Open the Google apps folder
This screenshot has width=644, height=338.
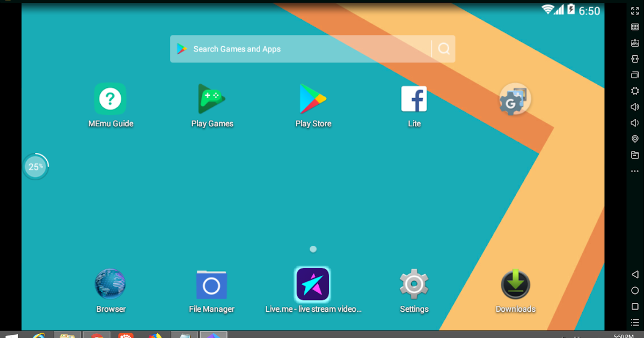coord(515,99)
